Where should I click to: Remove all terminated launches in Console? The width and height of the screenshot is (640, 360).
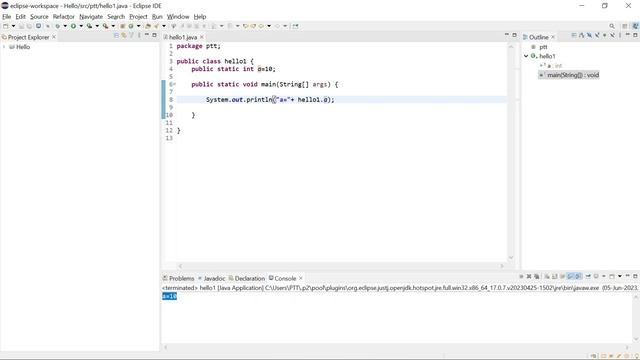(537, 276)
